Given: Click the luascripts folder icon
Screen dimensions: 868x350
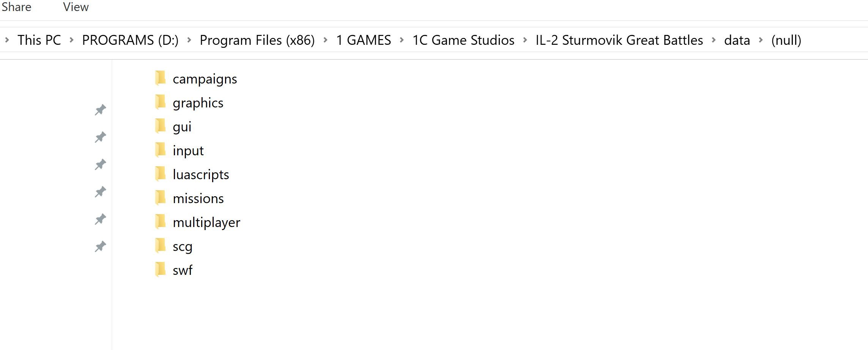Looking at the screenshot, I should coord(160,174).
